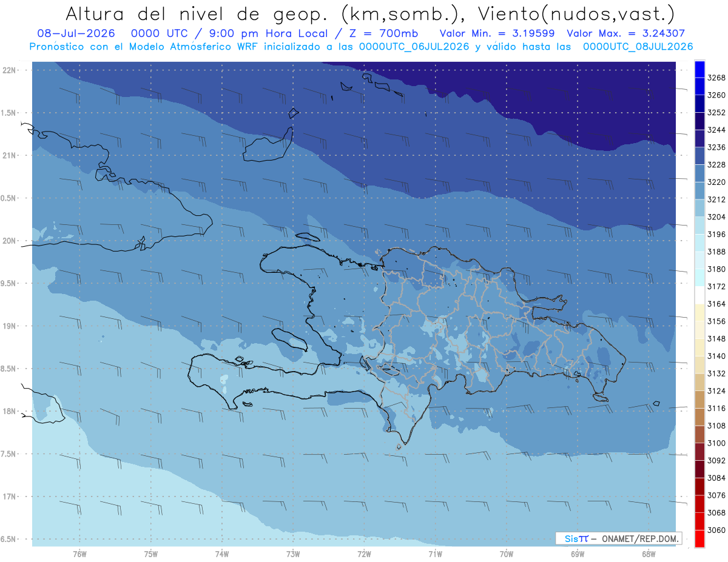Screen dimensions: 728x562
Task: Click the '74W' longitude label
Action: tap(222, 554)
